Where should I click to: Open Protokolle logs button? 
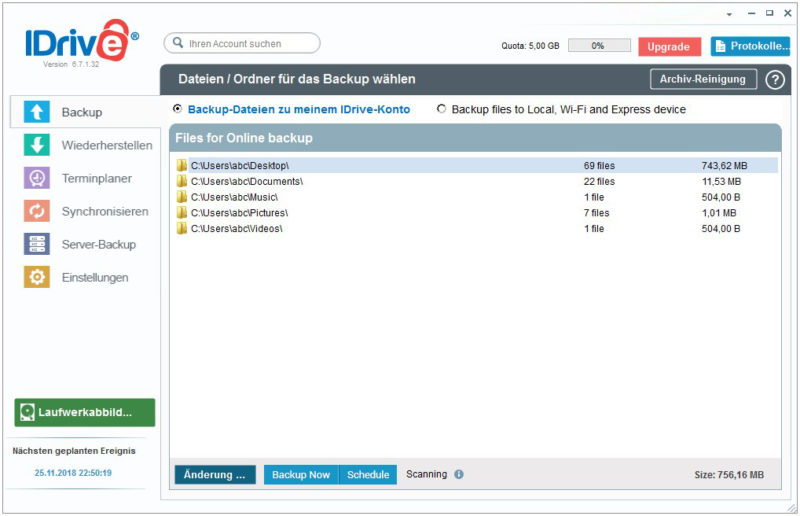coord(750,46)
